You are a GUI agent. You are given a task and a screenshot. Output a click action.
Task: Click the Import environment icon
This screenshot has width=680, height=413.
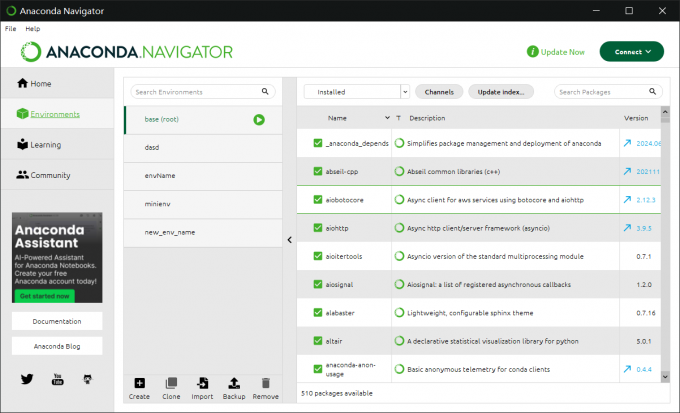click(202, 383)
